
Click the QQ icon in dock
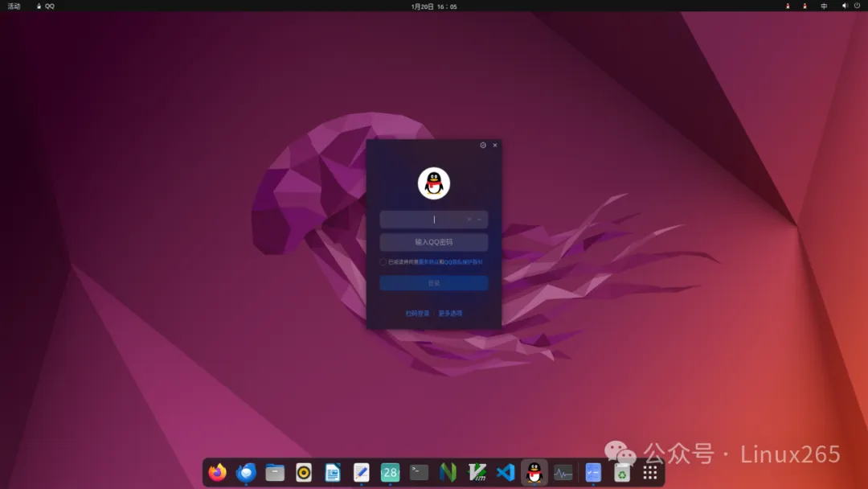[534, 472]
